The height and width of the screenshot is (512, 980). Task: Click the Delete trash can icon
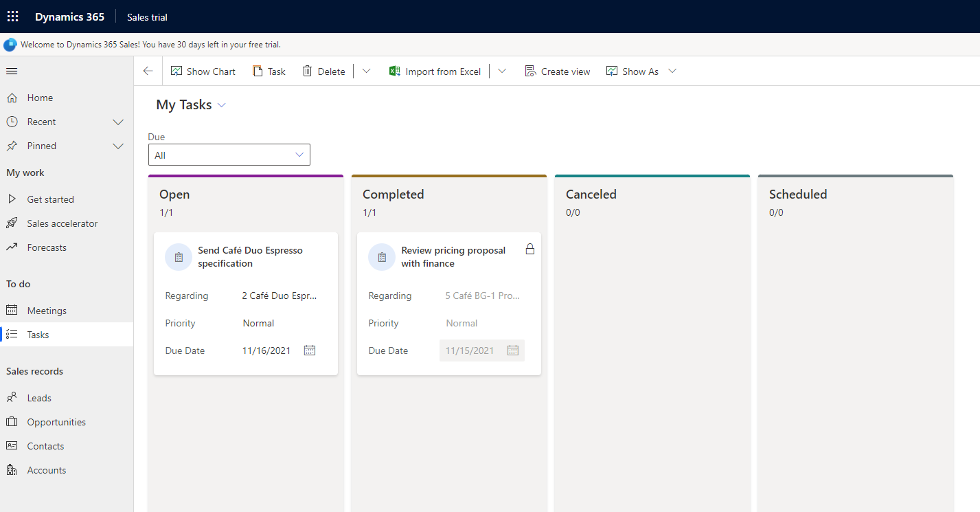point(308,71)
